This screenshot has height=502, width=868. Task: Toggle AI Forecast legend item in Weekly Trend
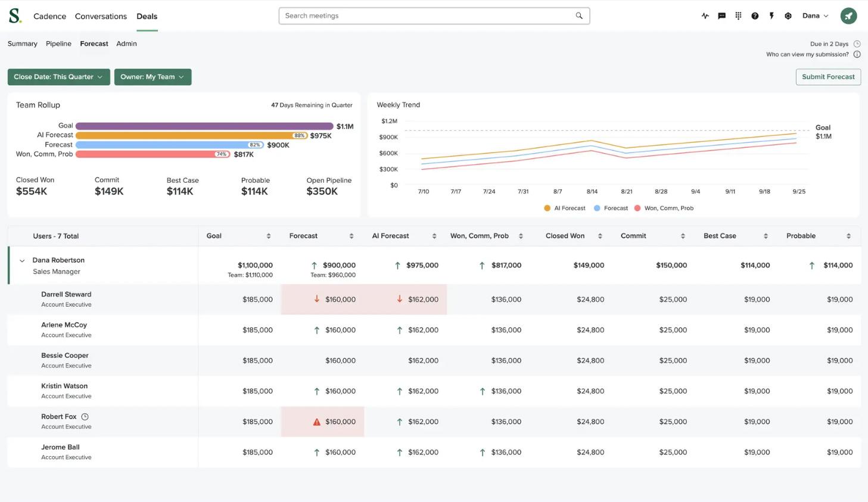pos(565,208)
